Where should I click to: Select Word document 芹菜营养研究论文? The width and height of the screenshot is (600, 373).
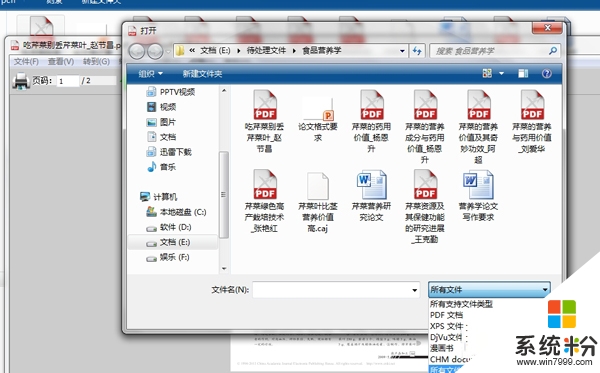pyautogui.click(x=371, y=196)
